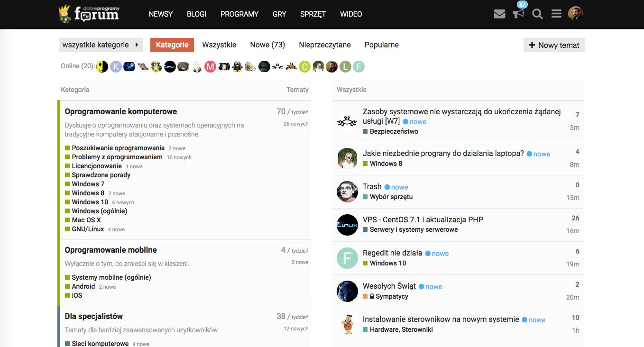
Task: Click the daisy flower online user avatar
Action: (251, 67)
